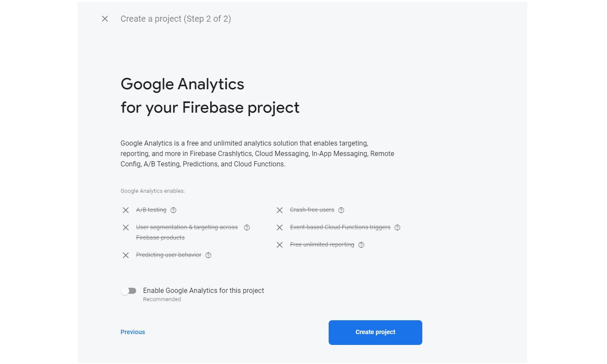Viewport: 607px width, 364px height.
Task: Go back using the Previous link
Action: (132, 332)
